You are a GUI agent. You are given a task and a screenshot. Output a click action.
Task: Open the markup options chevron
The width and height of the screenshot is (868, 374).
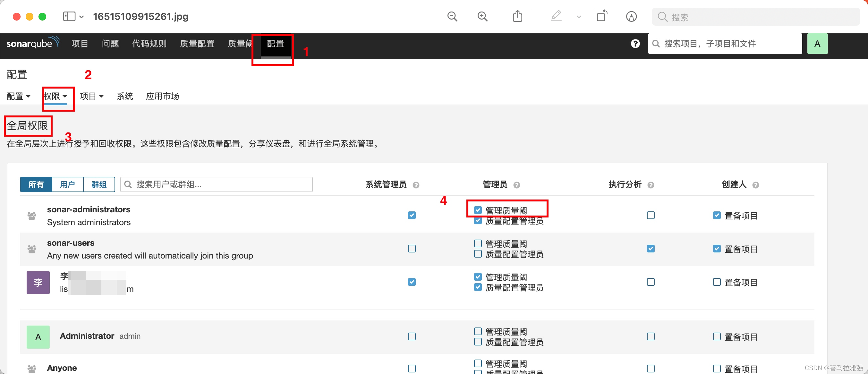[579, 16]
